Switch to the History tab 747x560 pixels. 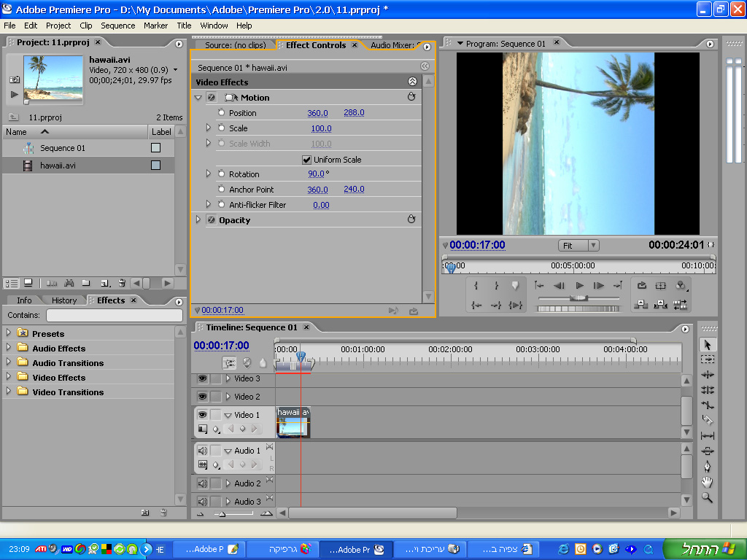64,300
